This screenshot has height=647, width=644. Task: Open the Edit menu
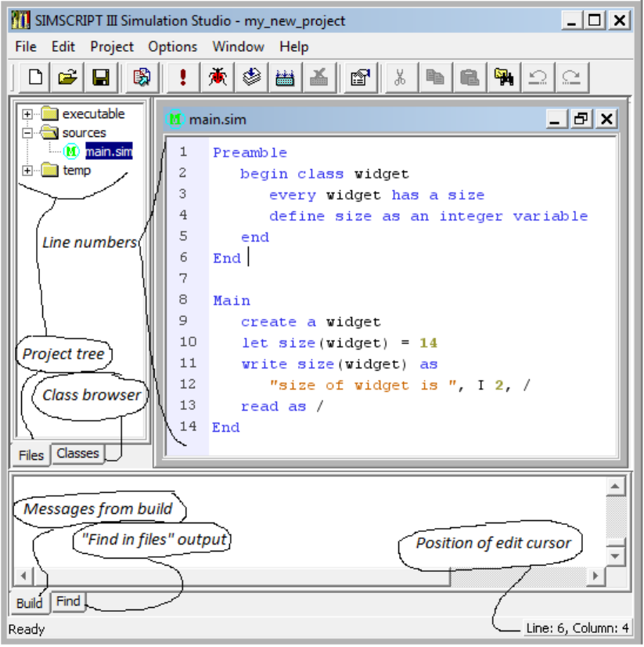tap(63, 47)
